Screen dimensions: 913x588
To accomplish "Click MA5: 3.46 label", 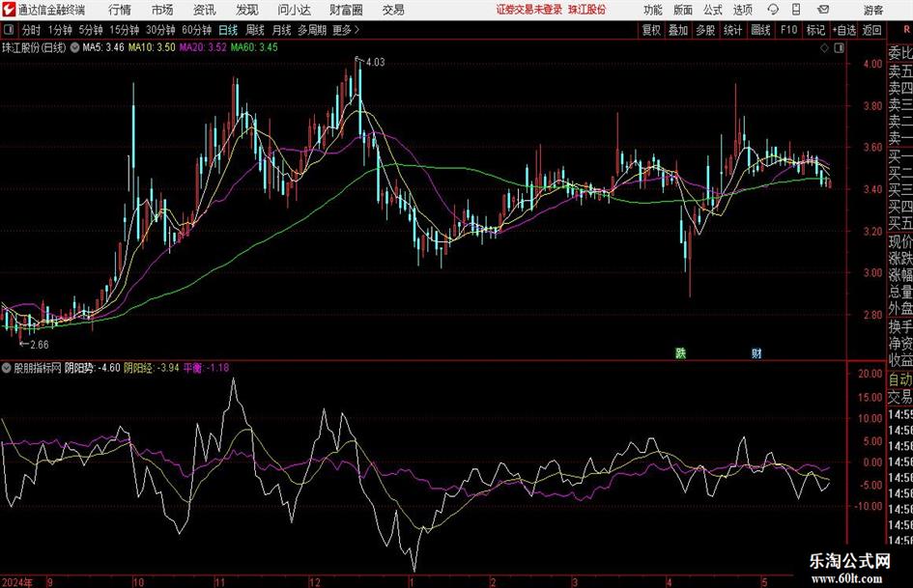I will (x=103, y=47).
